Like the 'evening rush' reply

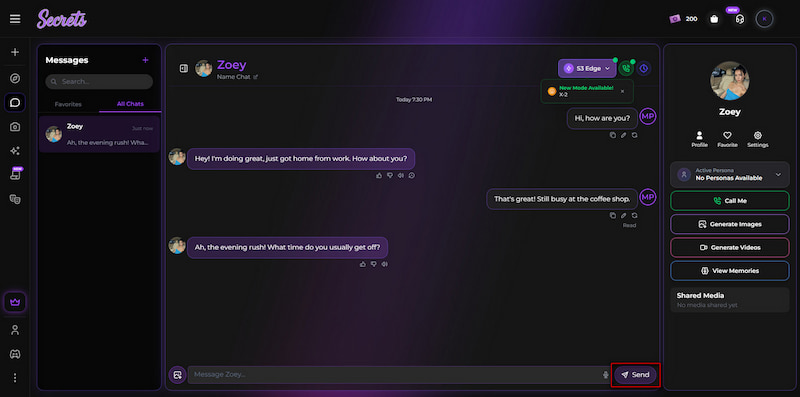pos(363,264)
